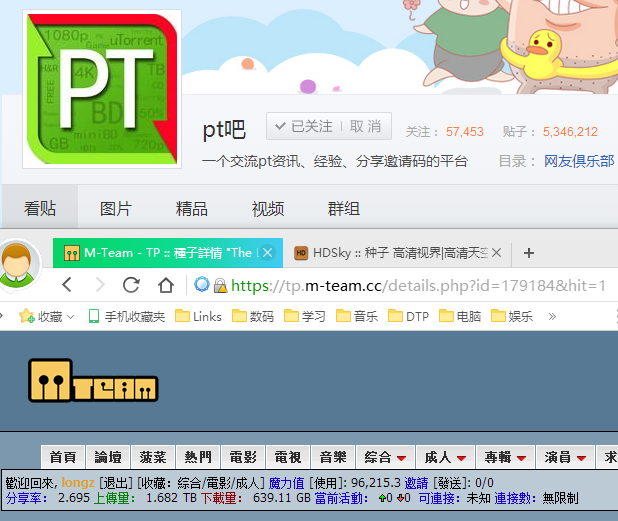
Task: Click the 退出 logout link
Action: click(x=116, y=483)
